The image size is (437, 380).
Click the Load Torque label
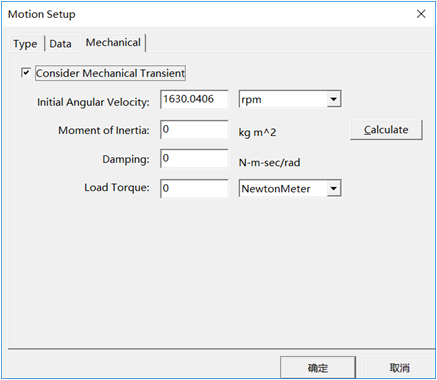pyautogui.click(x=117, y=188)
